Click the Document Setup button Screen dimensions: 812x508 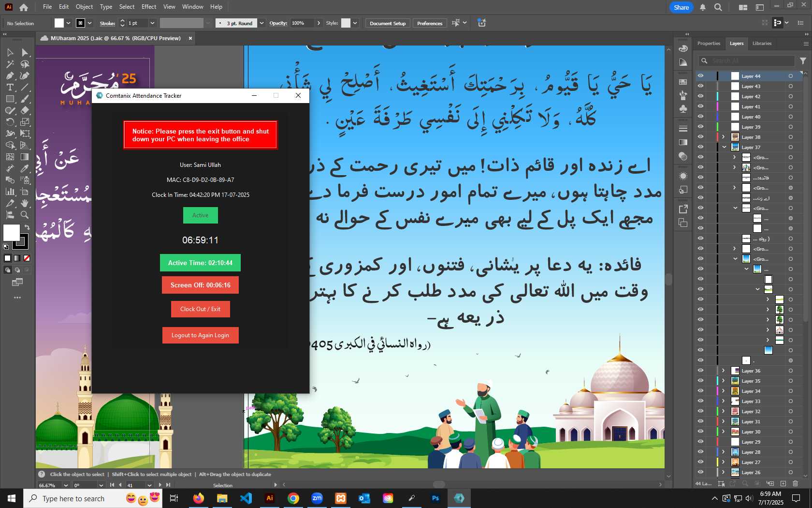point(388,23)
